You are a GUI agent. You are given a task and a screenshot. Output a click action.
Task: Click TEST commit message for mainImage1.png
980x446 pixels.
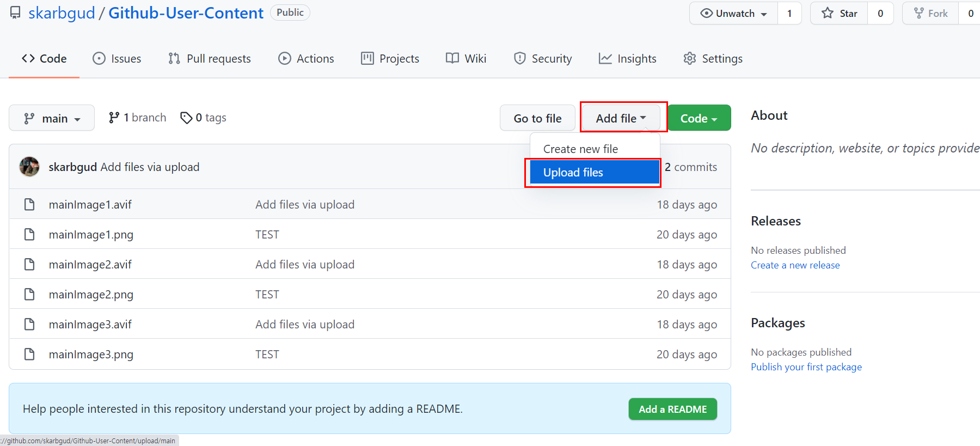point(267,234)
